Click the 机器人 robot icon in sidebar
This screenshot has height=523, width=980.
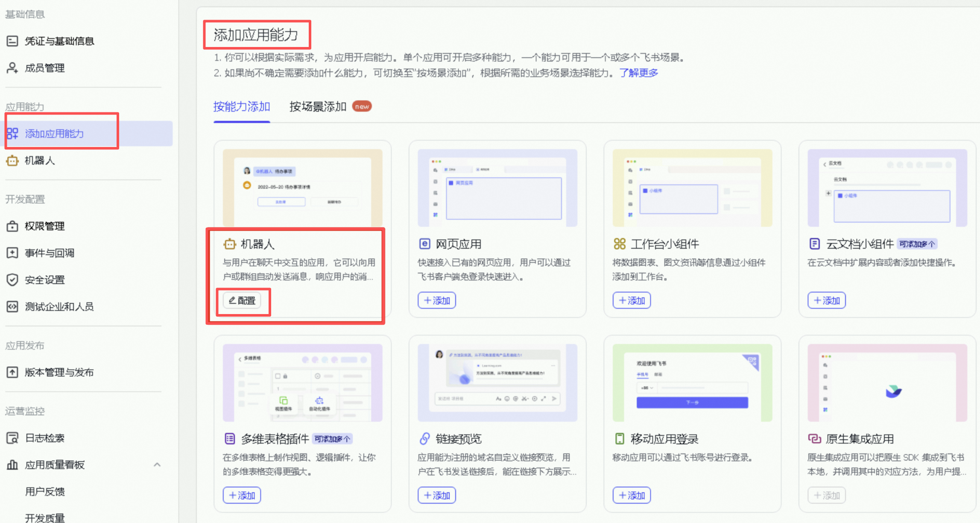tap(12, 161)
